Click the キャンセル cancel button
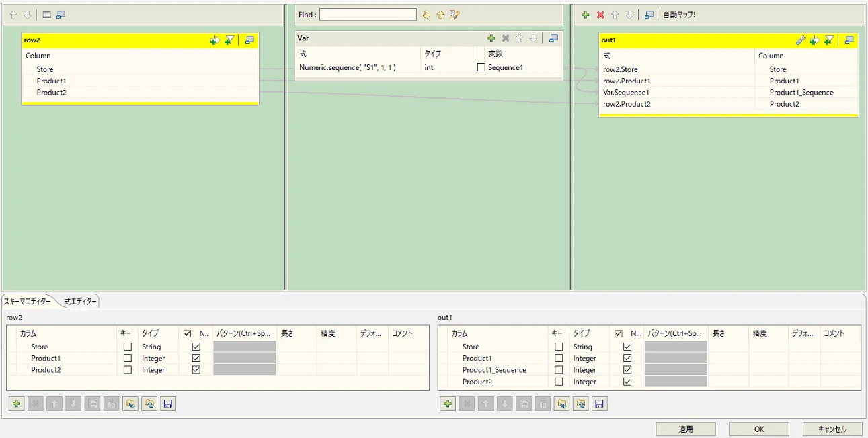The image size is (868, 438). pyautogui.click(x=832, y=429)
